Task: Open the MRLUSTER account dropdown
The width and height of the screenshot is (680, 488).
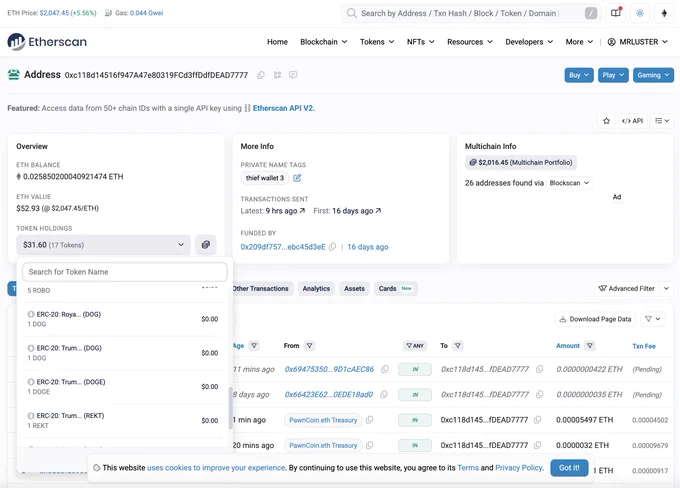Action: 637,42
